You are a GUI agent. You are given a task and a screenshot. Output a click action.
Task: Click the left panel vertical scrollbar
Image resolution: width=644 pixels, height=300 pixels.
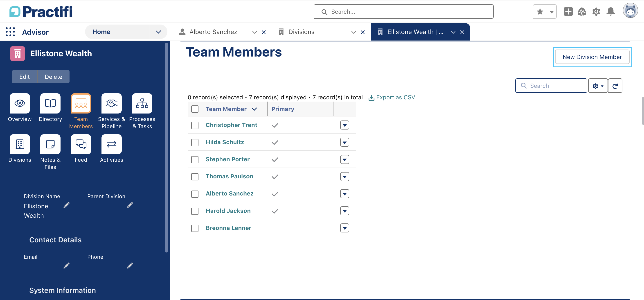tap(167, 148)
